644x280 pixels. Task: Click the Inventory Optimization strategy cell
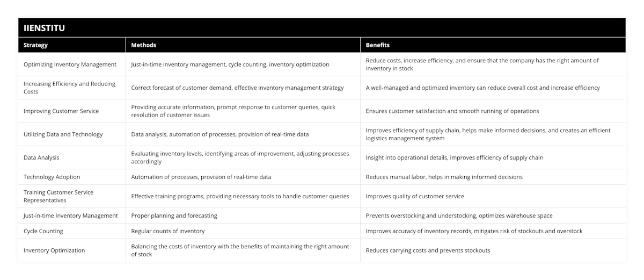pyautogui.click(x=72, y=250)
